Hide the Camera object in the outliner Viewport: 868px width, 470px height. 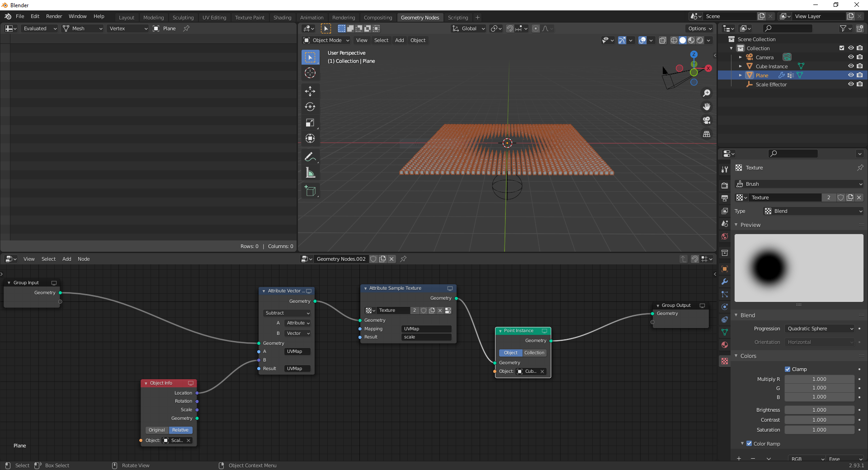click(852, 57)
